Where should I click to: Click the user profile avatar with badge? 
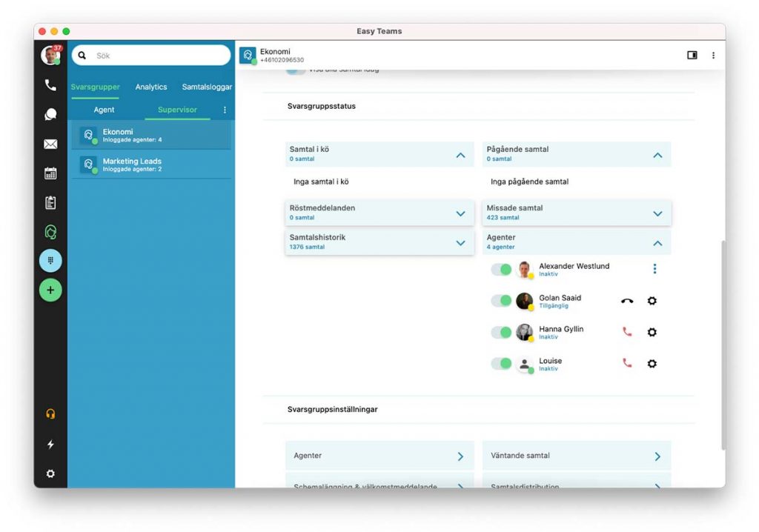pyautogui.click(x=51, y=55)
